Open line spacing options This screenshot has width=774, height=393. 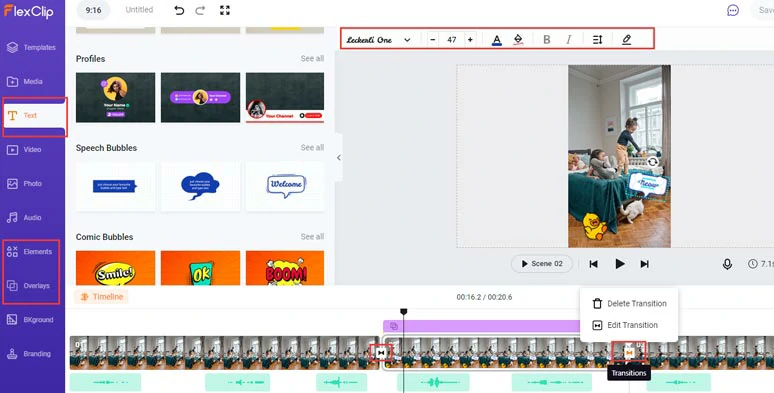point(597,39)
